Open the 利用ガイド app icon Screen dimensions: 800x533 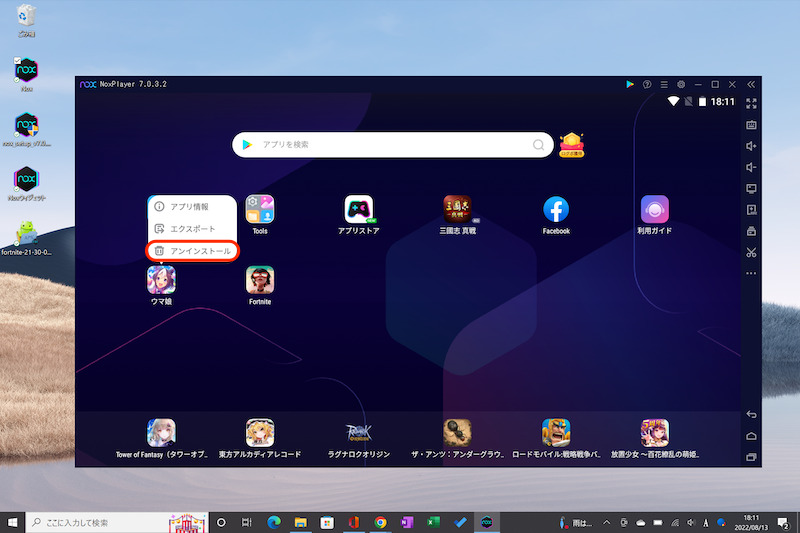(x=655, y=210)
